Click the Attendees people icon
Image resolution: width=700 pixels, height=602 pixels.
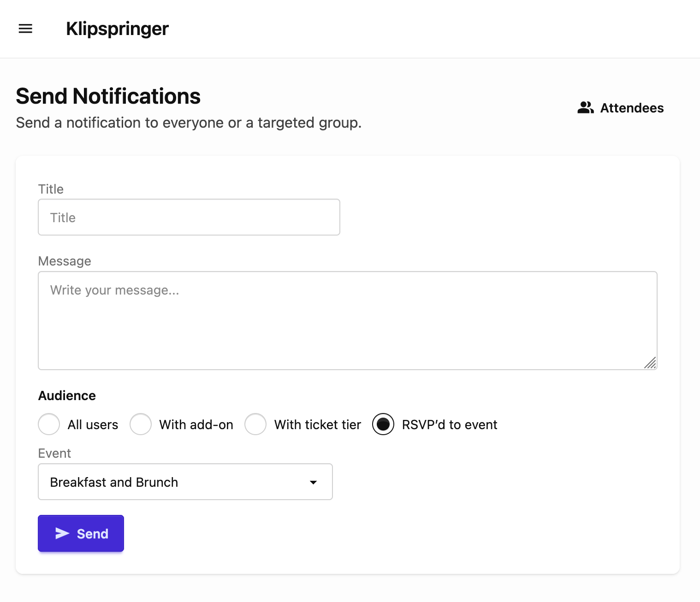(x=585, y=108)
